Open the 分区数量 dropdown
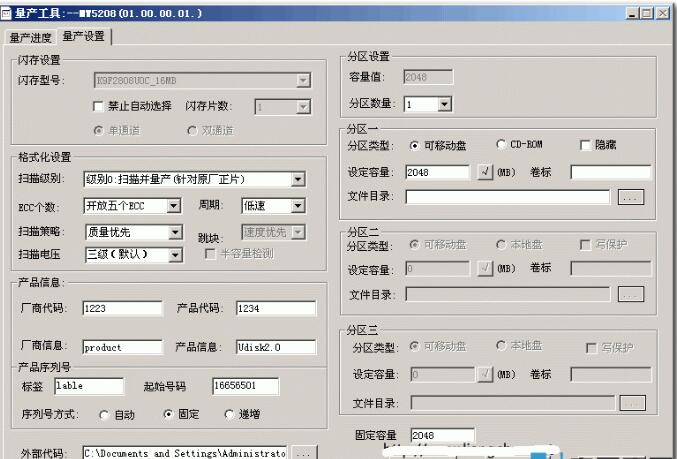677x459 pixels. coord(444,104)
